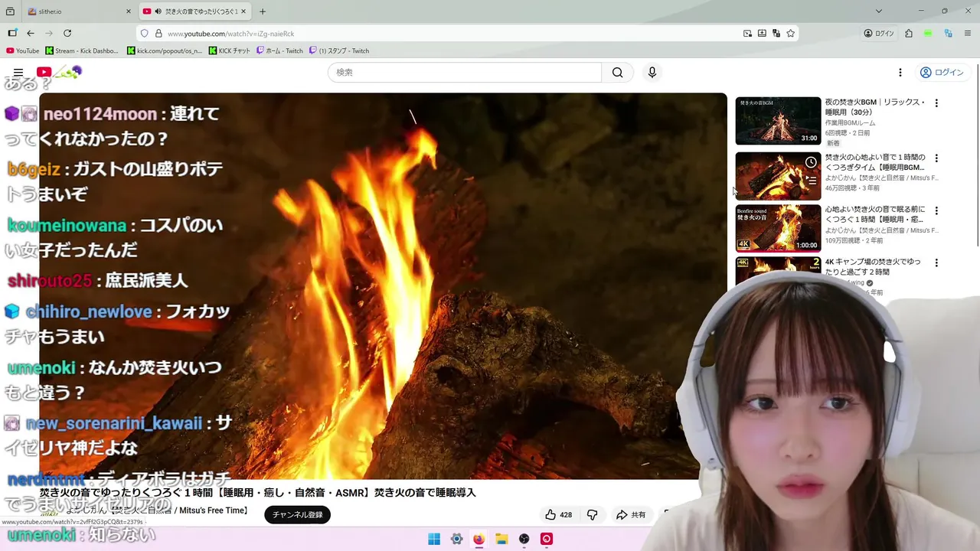980x551 pixels.
Task: Click the translate extension toolbar icon
Action: [x=948, y=33]
